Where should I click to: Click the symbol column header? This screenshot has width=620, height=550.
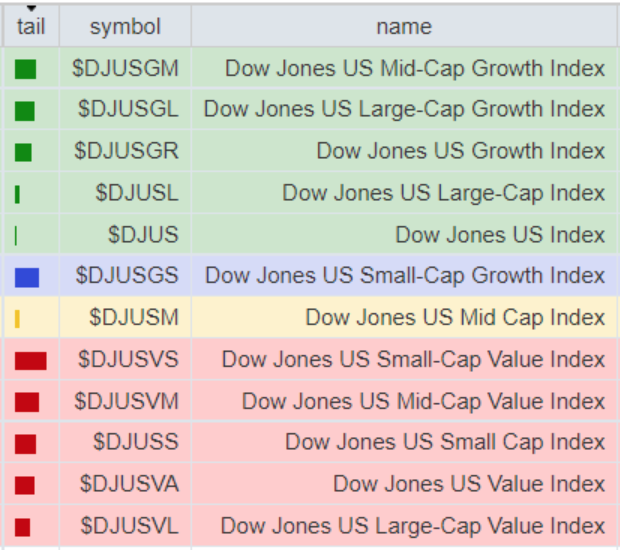tap(125, 27)
